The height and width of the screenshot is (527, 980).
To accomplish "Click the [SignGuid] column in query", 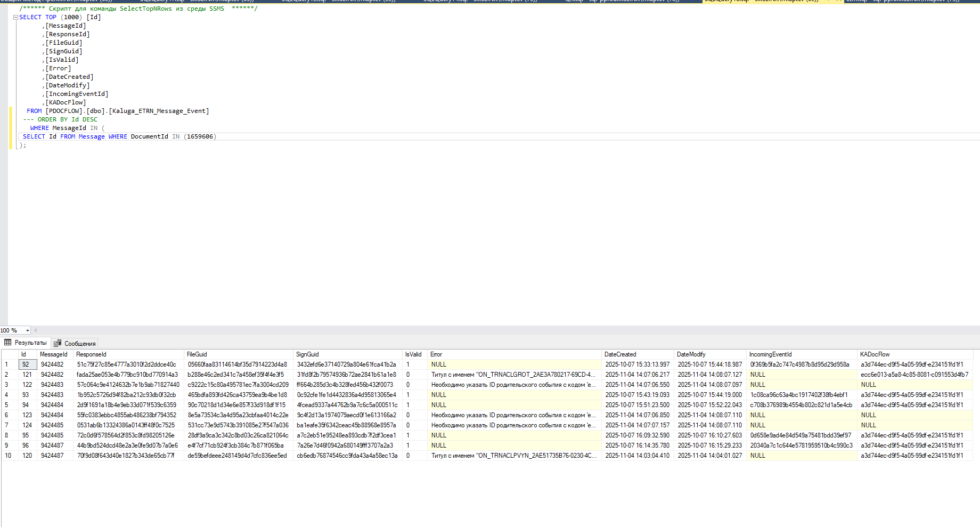I will click(x=64, y=51).
